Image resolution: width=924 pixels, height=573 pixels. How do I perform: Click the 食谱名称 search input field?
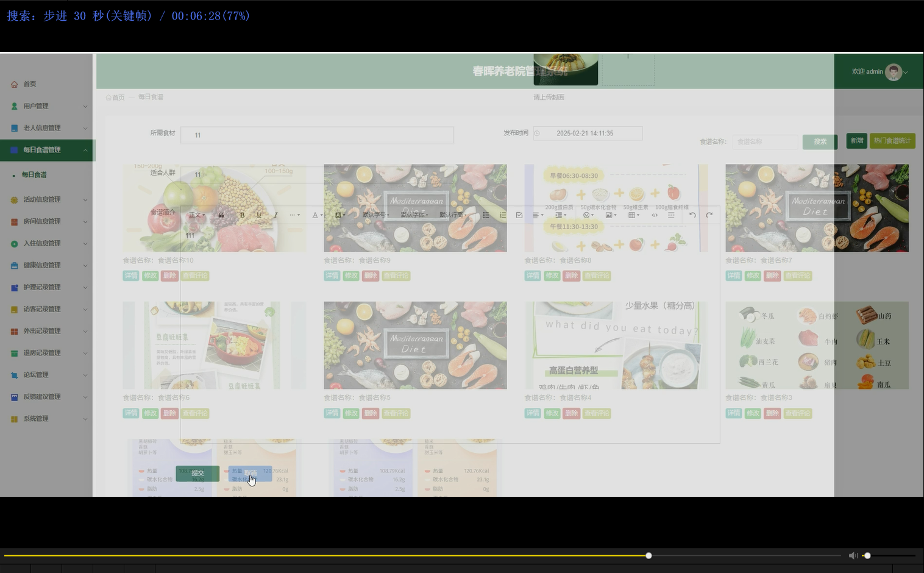[765, 141]
